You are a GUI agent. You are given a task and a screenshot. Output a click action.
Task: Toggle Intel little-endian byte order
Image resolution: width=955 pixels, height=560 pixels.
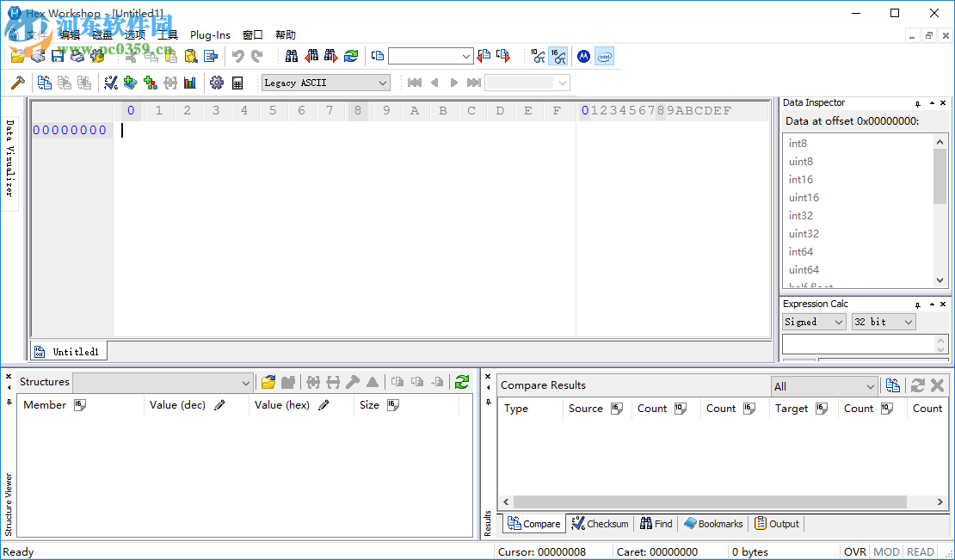point(604,56)
